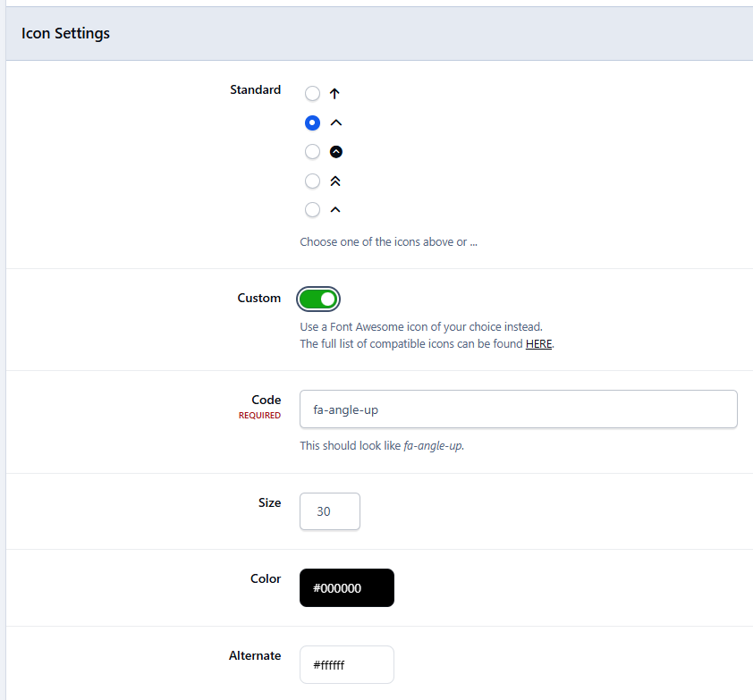Click the Standard field label
This screenshot has height=700, width=753.
pos(255,90)
